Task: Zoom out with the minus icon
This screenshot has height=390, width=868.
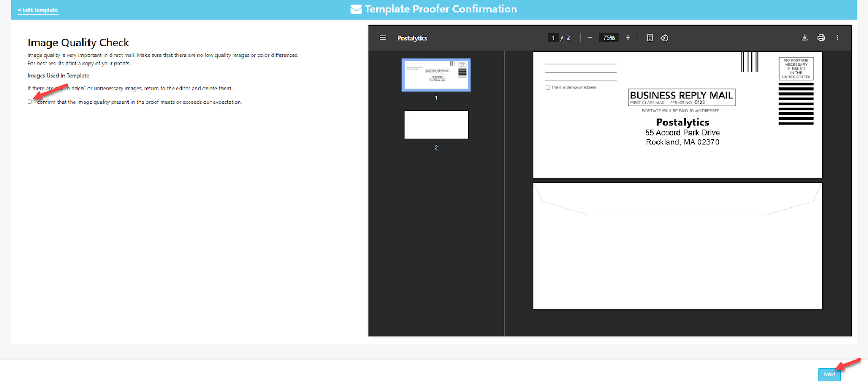Action: [590, 38]
